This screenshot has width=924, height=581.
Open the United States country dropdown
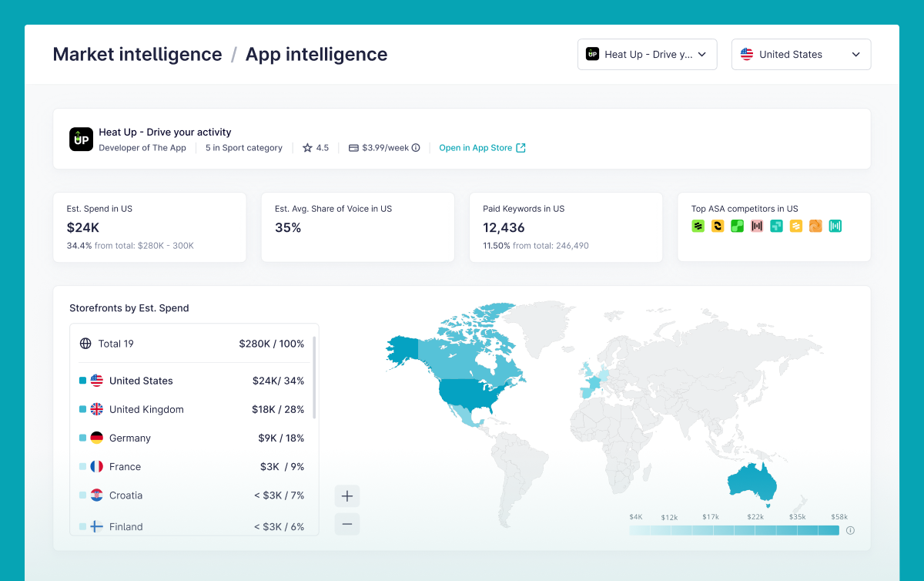tap(801, 55)
